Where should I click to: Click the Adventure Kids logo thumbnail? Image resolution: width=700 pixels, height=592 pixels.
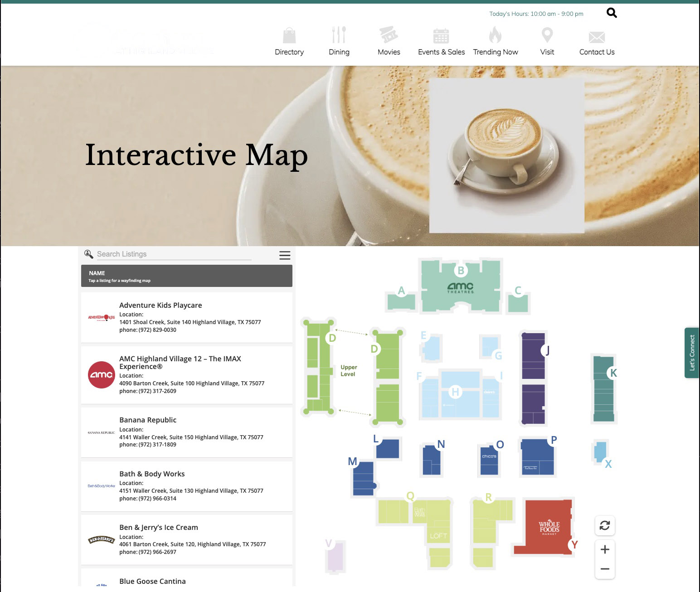pyautogui.click(x=101, y=318)
